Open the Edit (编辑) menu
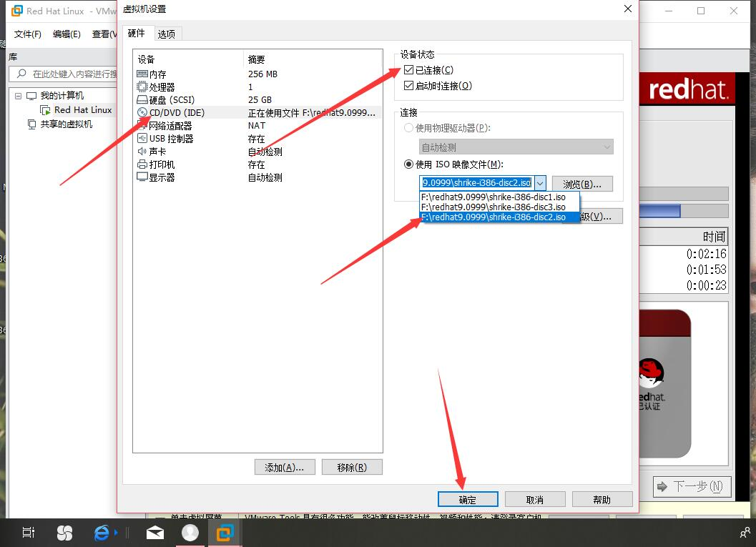The width and height of the screenshot is (756, 547). point(67,34)
